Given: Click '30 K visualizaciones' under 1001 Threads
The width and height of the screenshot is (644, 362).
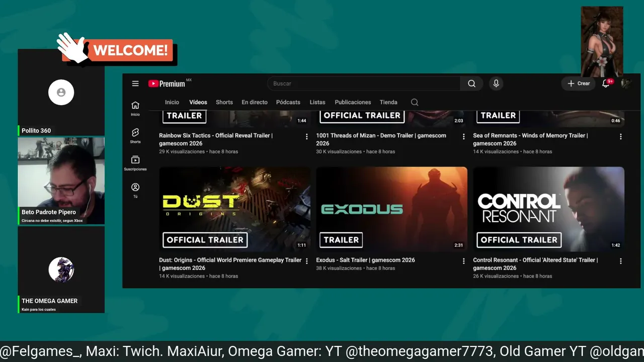Looking at the screenshot, I should coord(339,151).
